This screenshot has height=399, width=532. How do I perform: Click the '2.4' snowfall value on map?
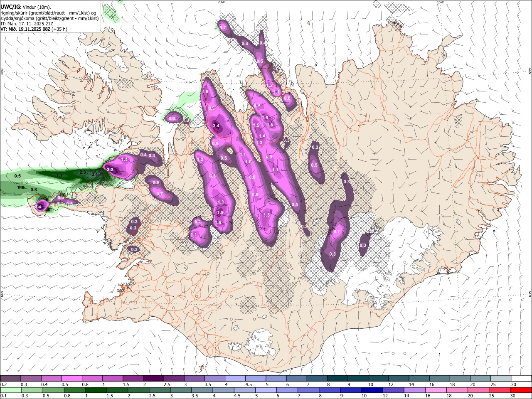point(216,126)
